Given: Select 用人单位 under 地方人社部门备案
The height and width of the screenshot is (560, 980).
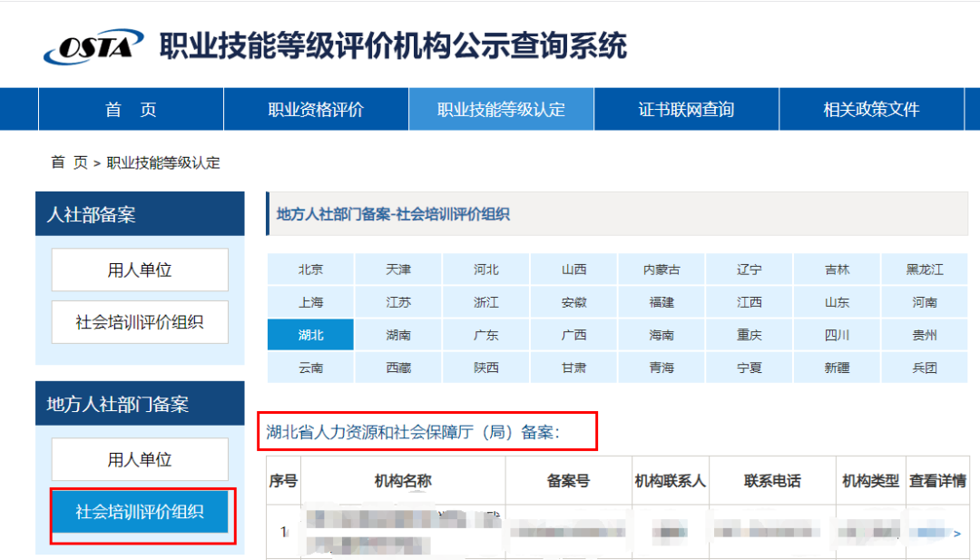Looking at the screenshot, I should (139, 459).
